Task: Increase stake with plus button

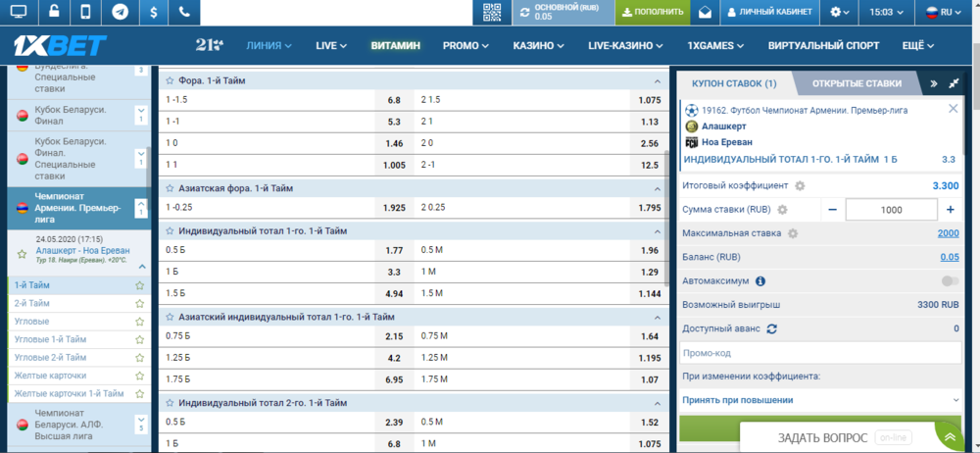Action: [x=951, y=210]
